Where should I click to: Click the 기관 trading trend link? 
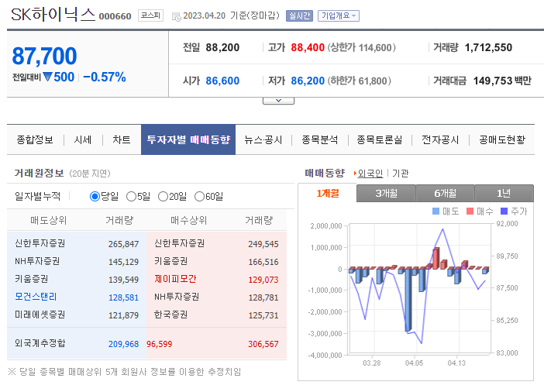click(401, 173)
